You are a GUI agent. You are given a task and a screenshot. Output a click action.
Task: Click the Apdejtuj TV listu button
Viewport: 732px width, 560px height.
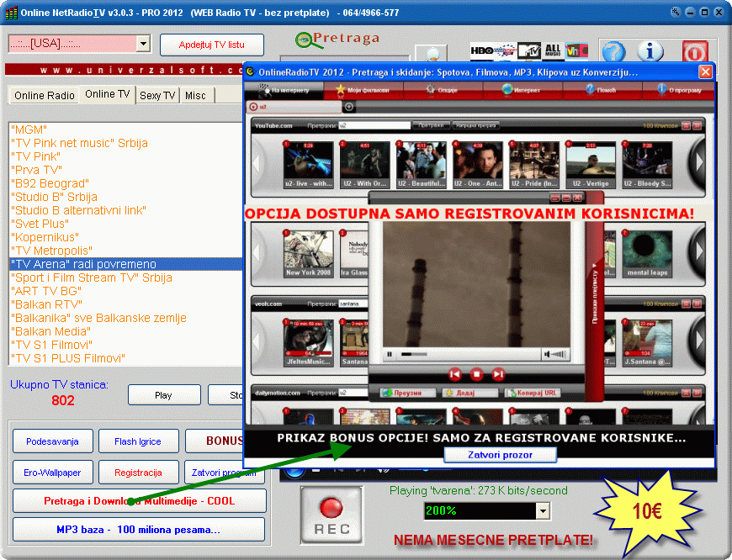point(212,45)
